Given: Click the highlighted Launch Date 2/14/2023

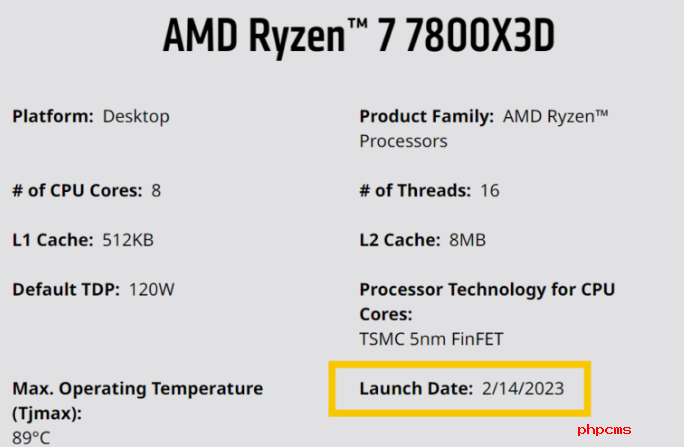Looking at the screenshot, I should click(460, 389).
